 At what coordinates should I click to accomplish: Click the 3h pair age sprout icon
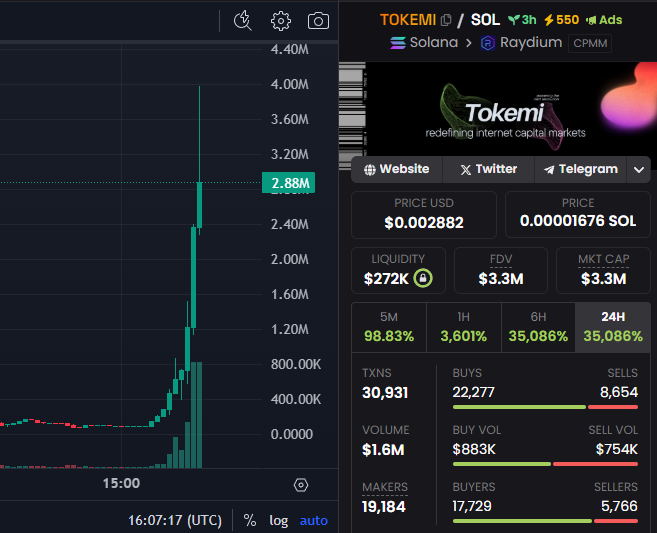click(514, 20)
